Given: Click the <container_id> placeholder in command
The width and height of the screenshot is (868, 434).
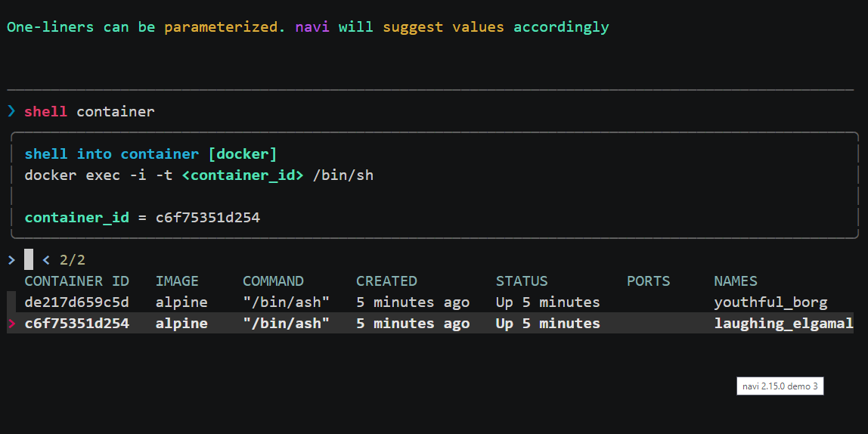Looking at the screenshot, I should coord(243,175).
